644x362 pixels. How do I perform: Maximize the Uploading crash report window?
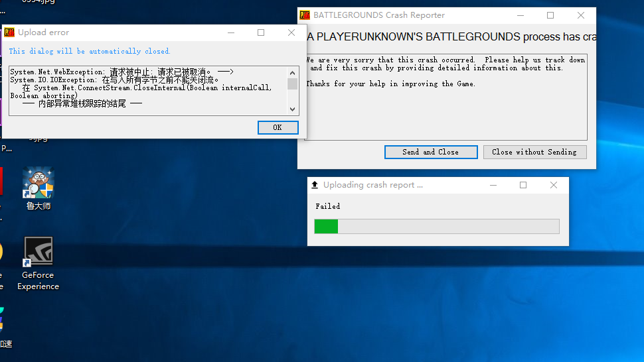point(523,185)
